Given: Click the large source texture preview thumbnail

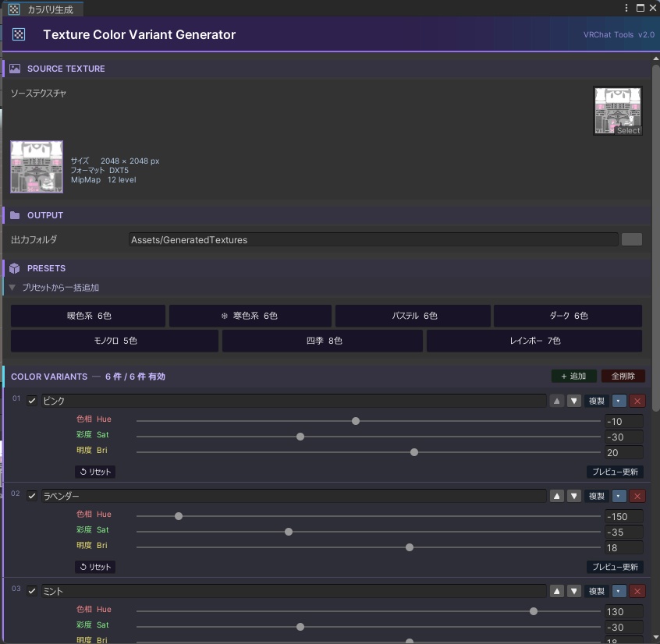Looking at the screenshot, I should pyautogui.click(x=37, y=167).
